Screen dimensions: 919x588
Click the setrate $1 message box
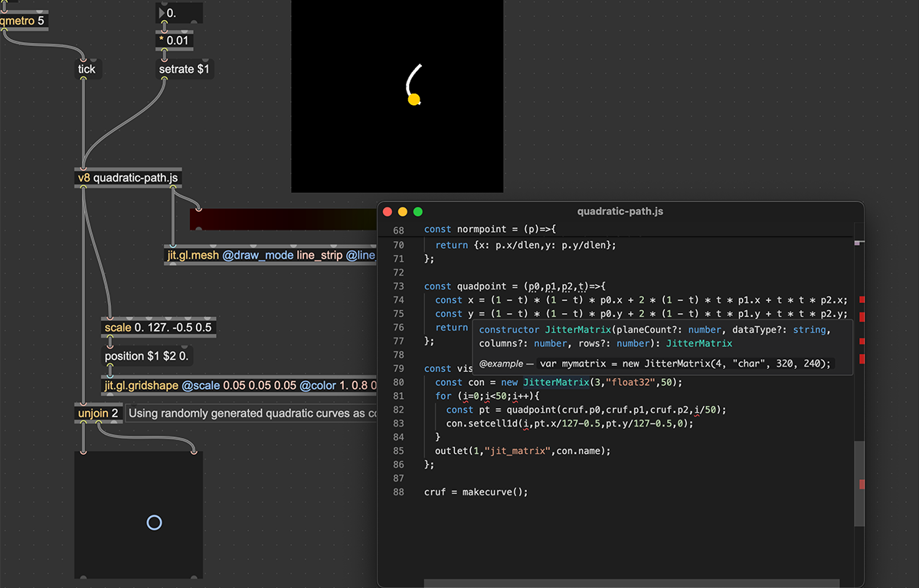click(x=184, y=69)
